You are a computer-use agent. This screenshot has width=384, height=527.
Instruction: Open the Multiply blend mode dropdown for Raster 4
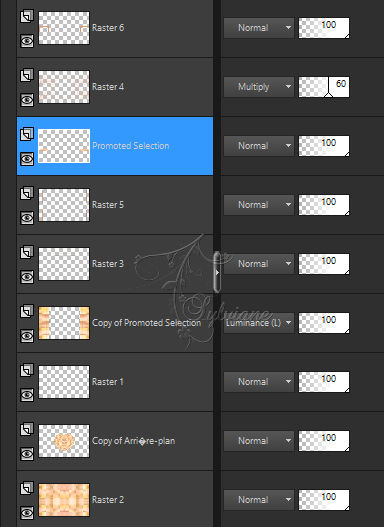pyautogui.click(x=259, y=87)
